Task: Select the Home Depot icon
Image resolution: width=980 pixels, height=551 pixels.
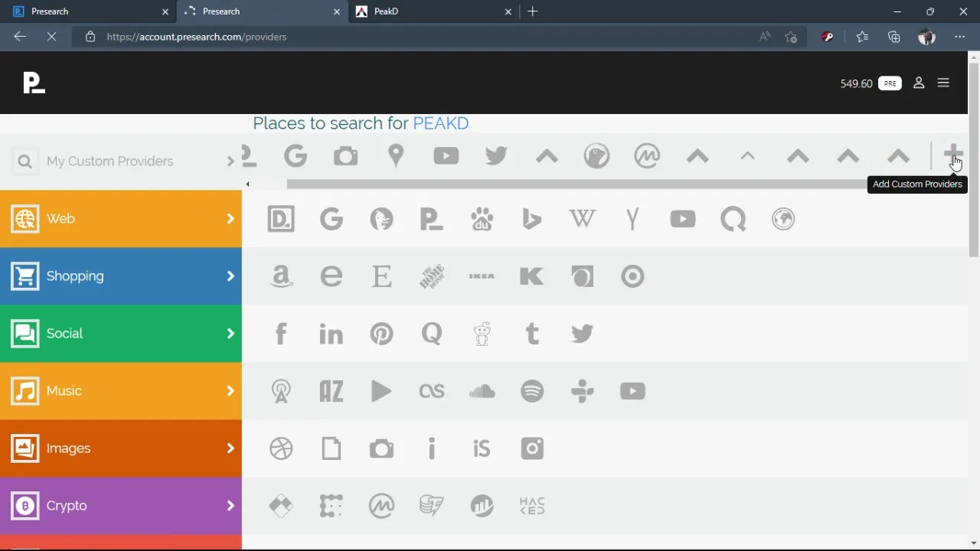Action: point(432,276)
